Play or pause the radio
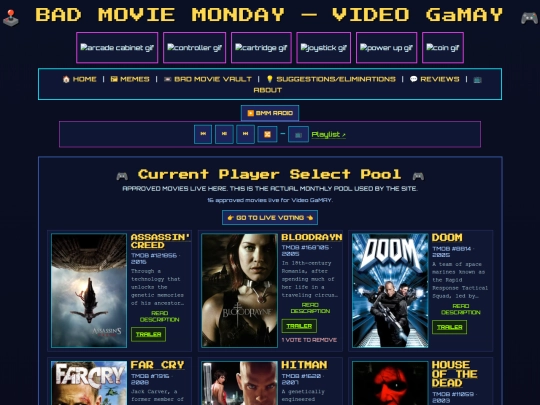Image resolution: width=540 pixels, height=405 pixels. (224, 134)
